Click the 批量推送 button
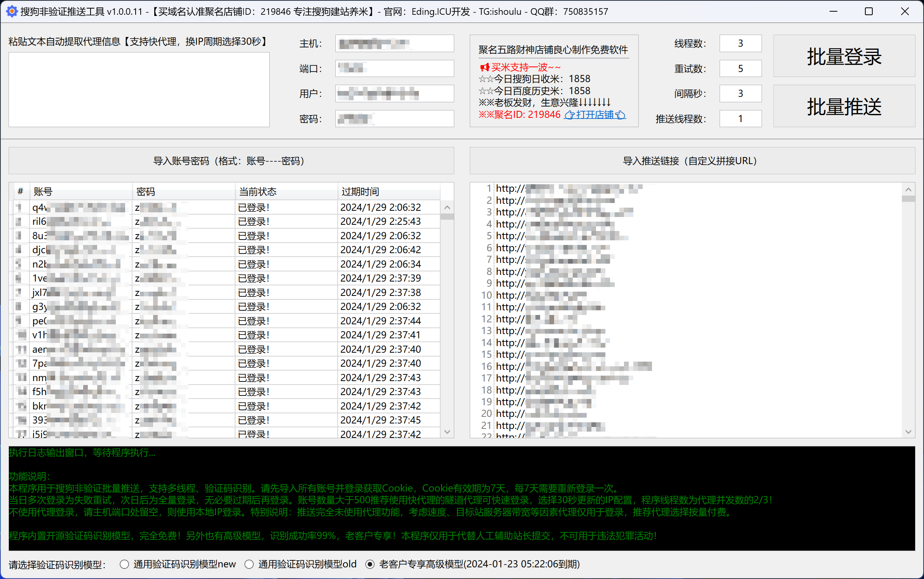Screen dimensions: 924x579 click(x=844, y=106)
